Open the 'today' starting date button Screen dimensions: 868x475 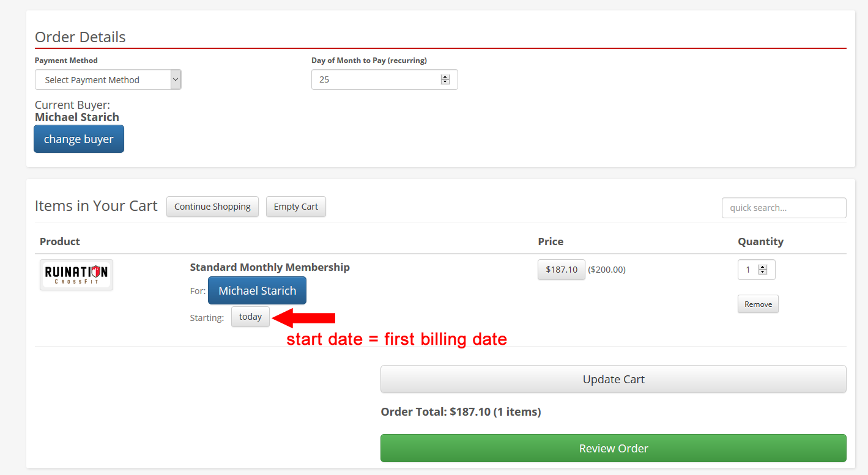250,317
